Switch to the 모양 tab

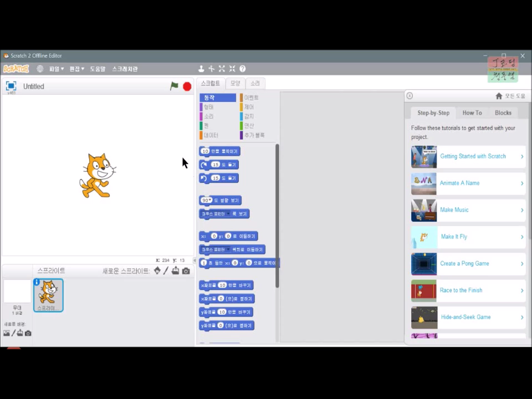coord(235,83)
